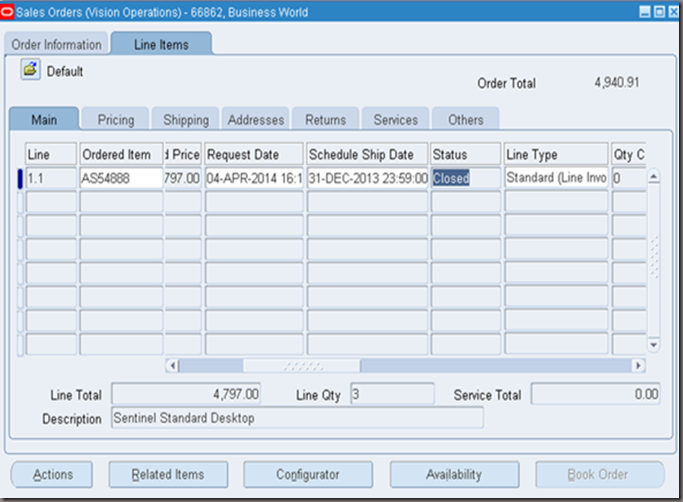The width and height of the screenshot is (683, 502).
Task: Select line number 1.1 cell
Action: pyautogui.click(x=51, y=178)
